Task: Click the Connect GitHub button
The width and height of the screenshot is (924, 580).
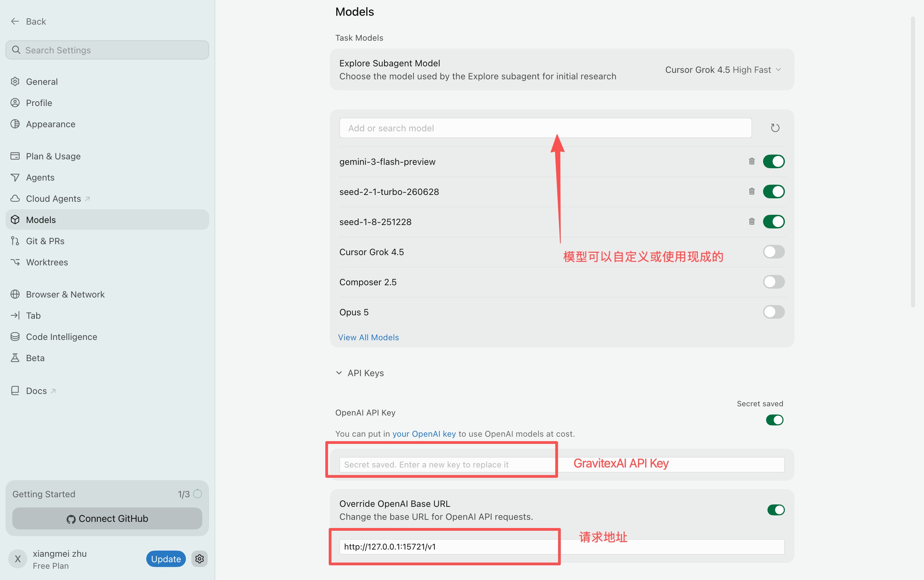Action: tap(107, 519)
